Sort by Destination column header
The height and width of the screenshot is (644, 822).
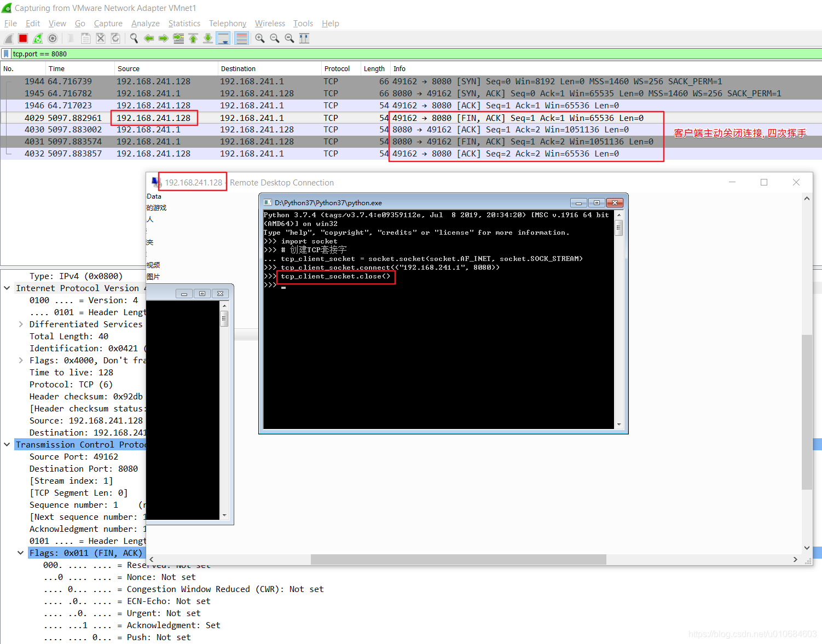point(270,68)
